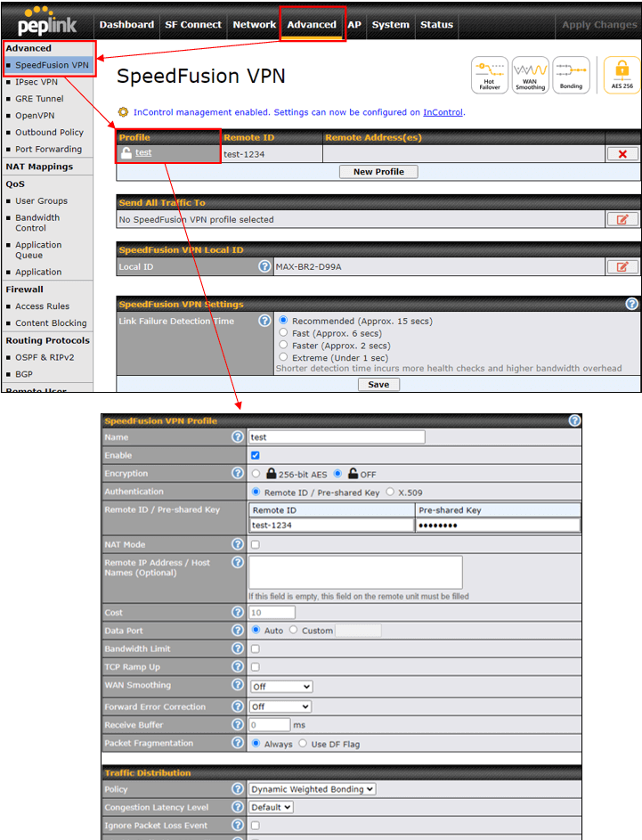The width and height of the screenshot is (642, 840).
Task: Follow the InControl link
Action: coord(443,112)
